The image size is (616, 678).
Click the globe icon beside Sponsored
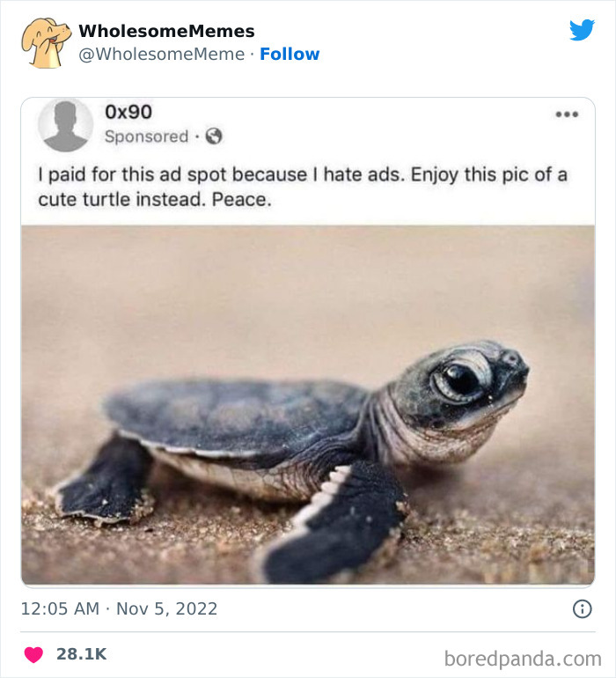click(213, 136)
